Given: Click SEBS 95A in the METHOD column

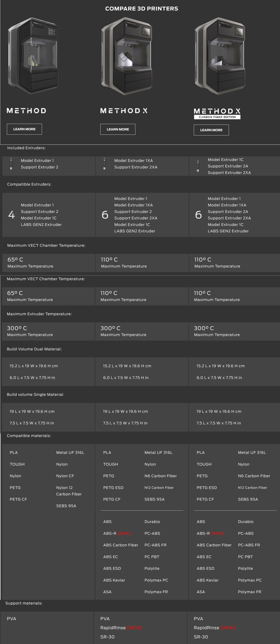Looking at the screenshot, I should tap(66, 506).
